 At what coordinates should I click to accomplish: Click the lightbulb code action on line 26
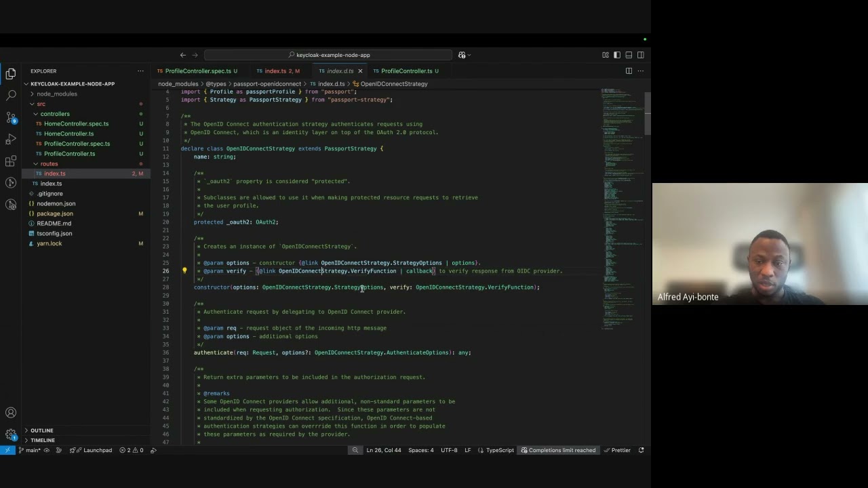(184, 271)
